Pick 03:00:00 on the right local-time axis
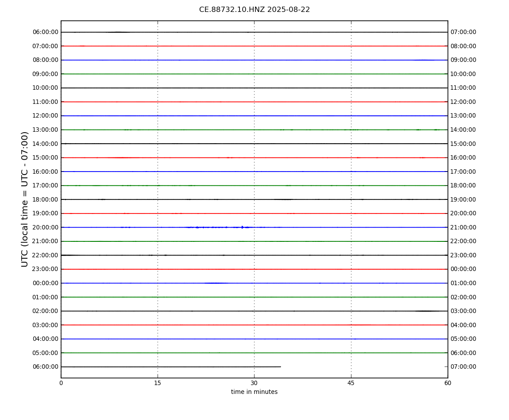509x420 pixels. [x=463, y=311]
